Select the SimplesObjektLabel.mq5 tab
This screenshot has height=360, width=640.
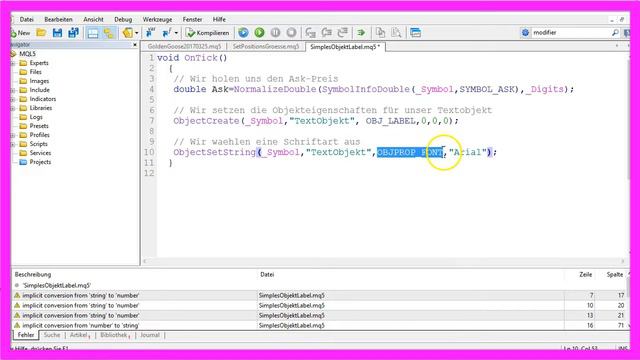[x=345, y=47]
